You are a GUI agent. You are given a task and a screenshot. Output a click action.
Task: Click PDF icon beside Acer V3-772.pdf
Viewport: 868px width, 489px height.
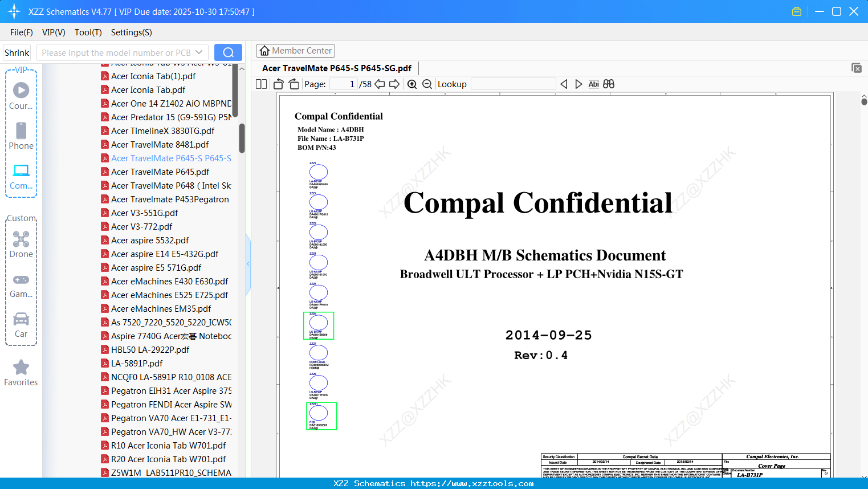[x=105, y=226]
